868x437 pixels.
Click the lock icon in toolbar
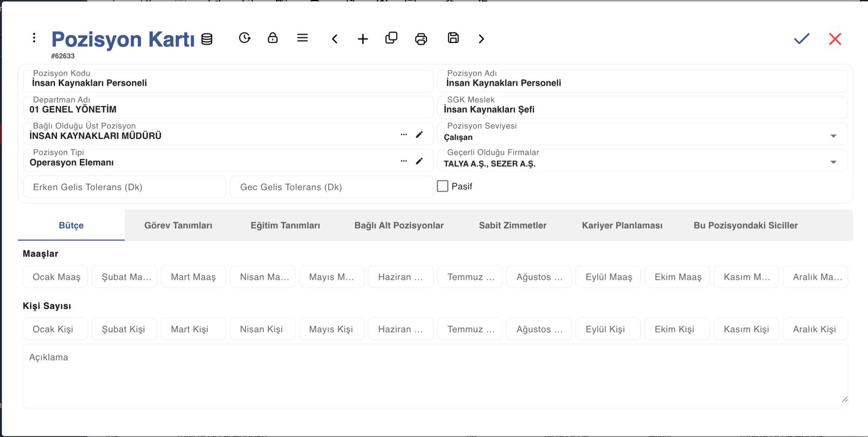tap(273, 37)
